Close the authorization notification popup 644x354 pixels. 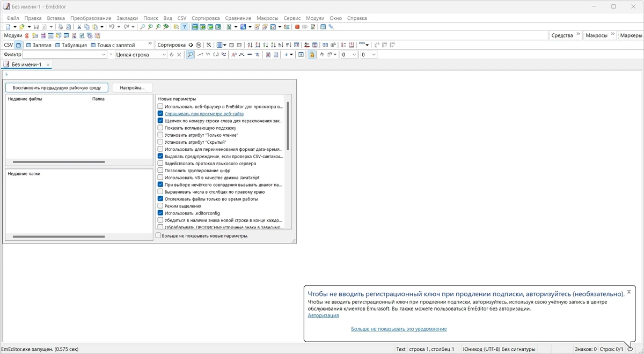coord(629,292)
